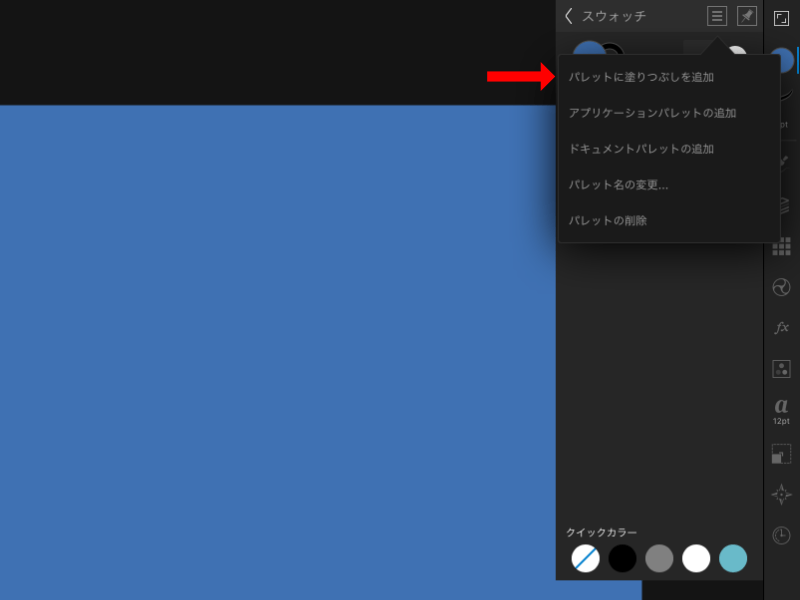The width and height of the screenshot is (800, 600).
Task: Select the white quick color
Action: (696, 558)
